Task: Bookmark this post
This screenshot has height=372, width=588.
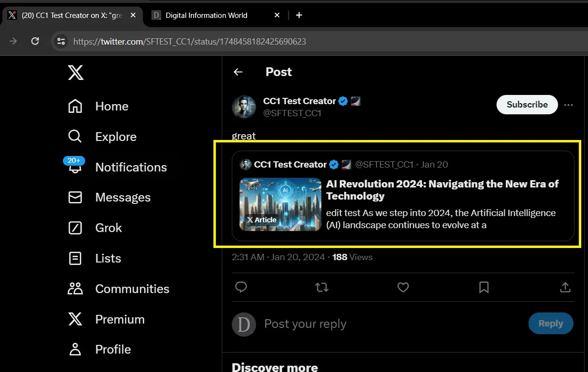Action: click(x=483, y=287)
